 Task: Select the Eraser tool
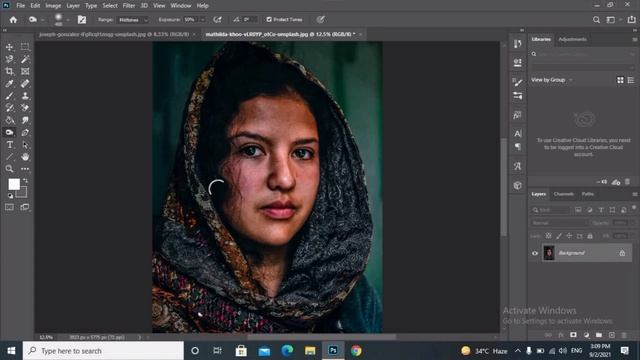[x=25, y=108]
